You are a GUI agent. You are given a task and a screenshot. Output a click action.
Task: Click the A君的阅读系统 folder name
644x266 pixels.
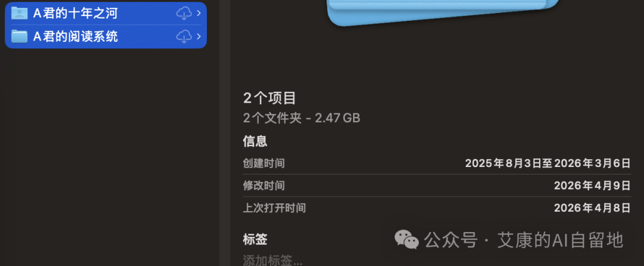point(75,36)
